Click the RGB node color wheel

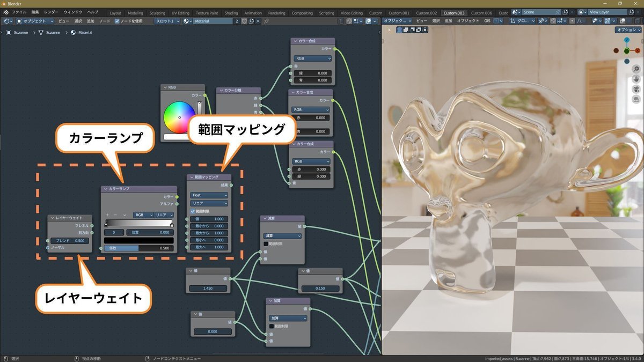(179, 116)
